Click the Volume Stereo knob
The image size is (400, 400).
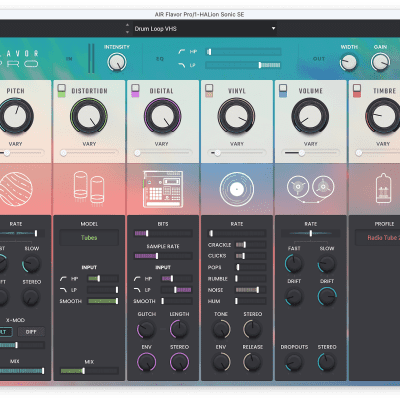click(327, 363)
